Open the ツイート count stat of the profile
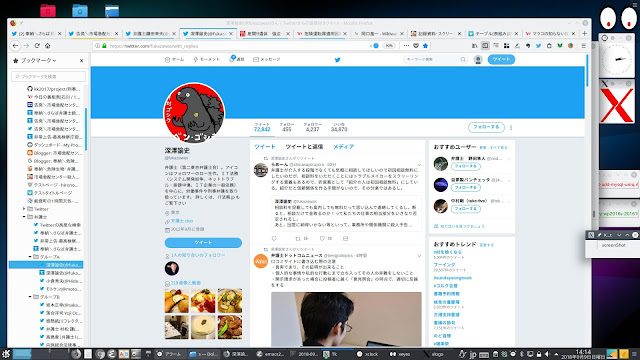Screen dimensions: 640x360 (x=262, y=127)
